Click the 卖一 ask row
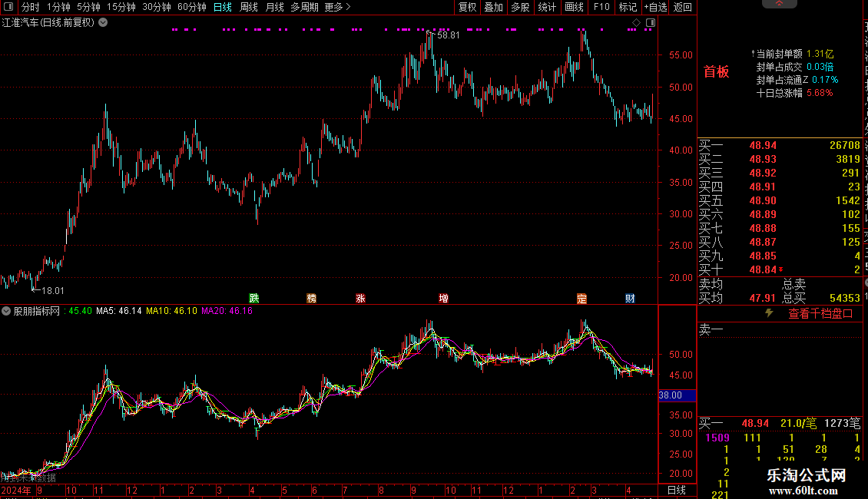Screen dimensions: 868x499 point(780,329)
